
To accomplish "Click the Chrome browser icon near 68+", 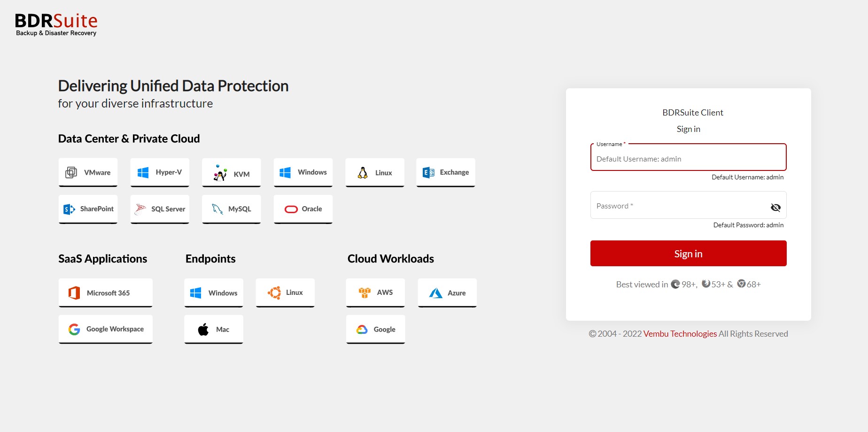I will click(741, 284).
